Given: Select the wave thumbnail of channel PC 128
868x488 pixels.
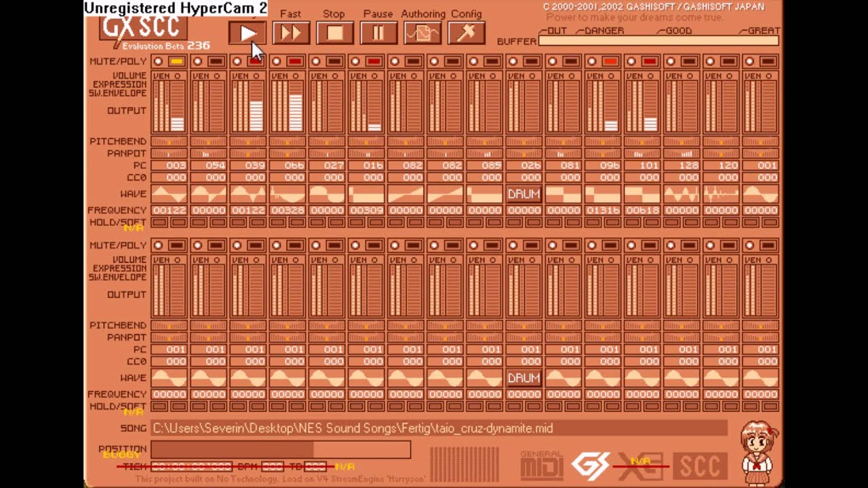Looking at the screenshot, I should [681, 194].
